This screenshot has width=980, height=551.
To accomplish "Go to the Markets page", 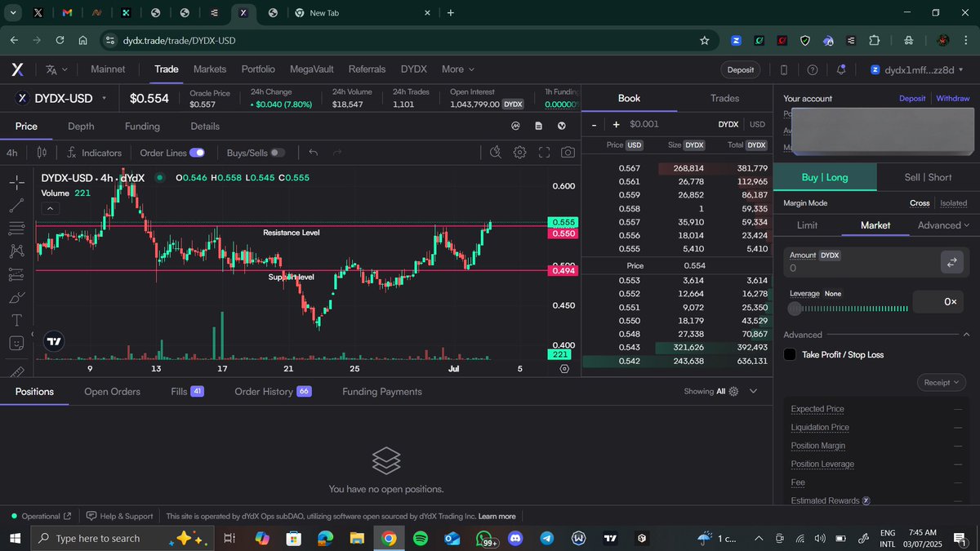I will click(210, 70).
